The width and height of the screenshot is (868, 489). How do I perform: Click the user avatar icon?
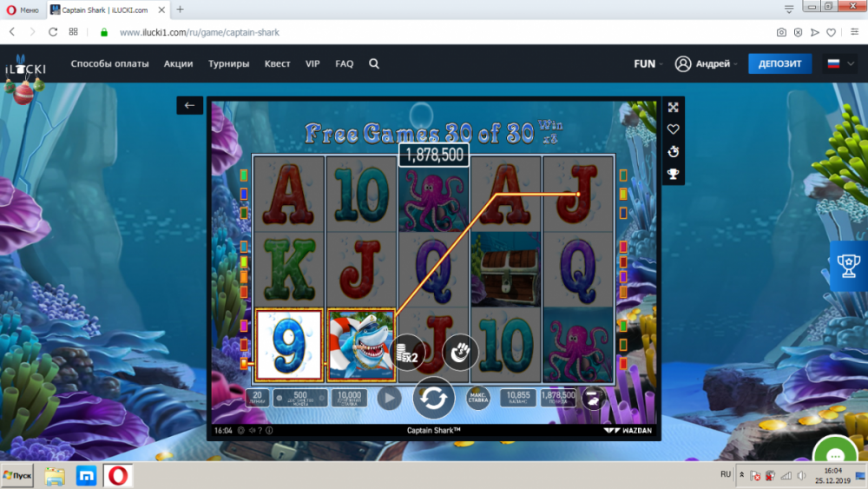pos(683,63)
